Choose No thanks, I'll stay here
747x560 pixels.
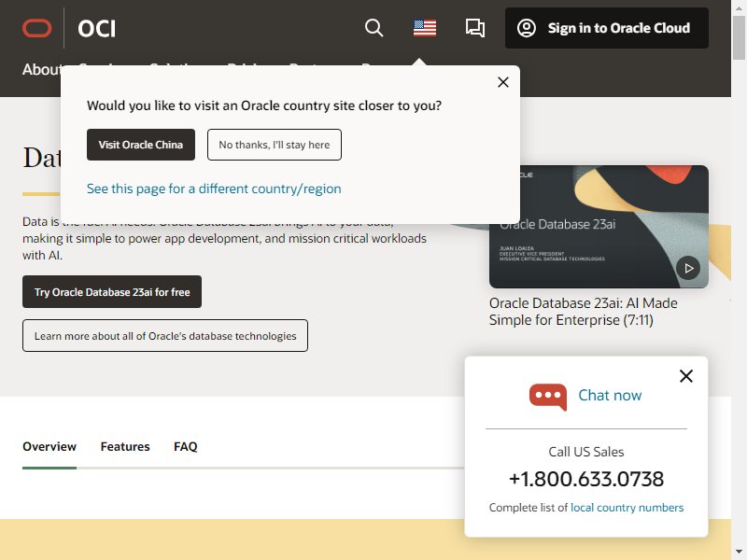tap(275, 145)
